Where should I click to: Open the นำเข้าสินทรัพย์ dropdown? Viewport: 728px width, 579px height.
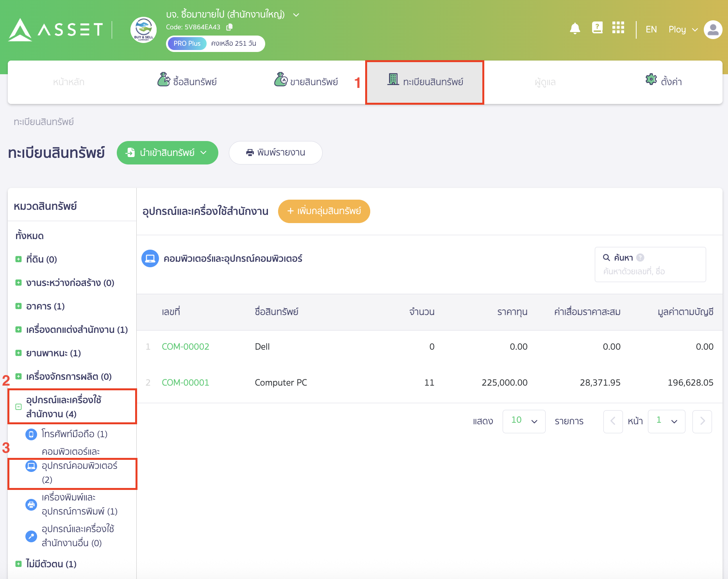coord(204,153)
